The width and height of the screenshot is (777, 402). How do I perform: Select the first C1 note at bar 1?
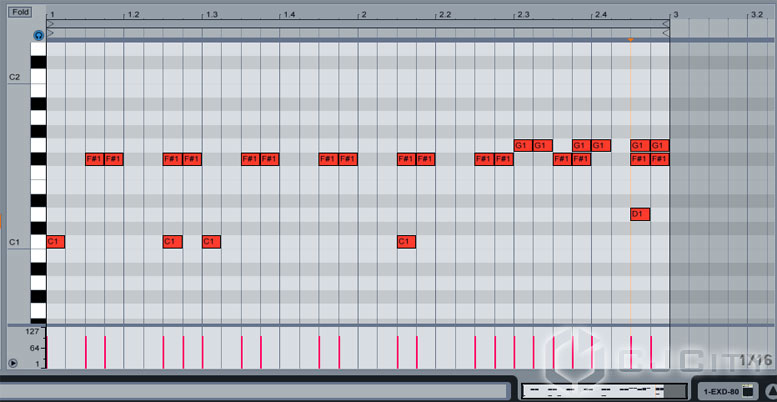56,242
